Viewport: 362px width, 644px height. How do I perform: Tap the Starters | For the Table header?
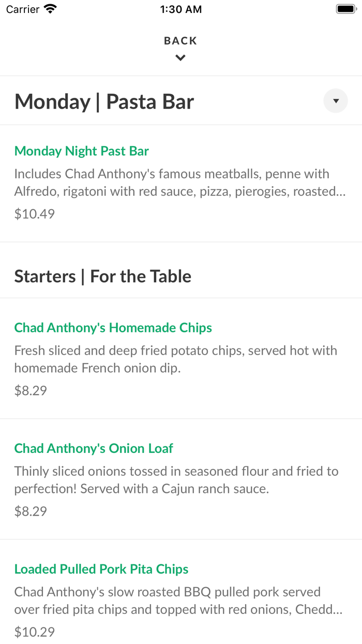(x=102, y=276)
